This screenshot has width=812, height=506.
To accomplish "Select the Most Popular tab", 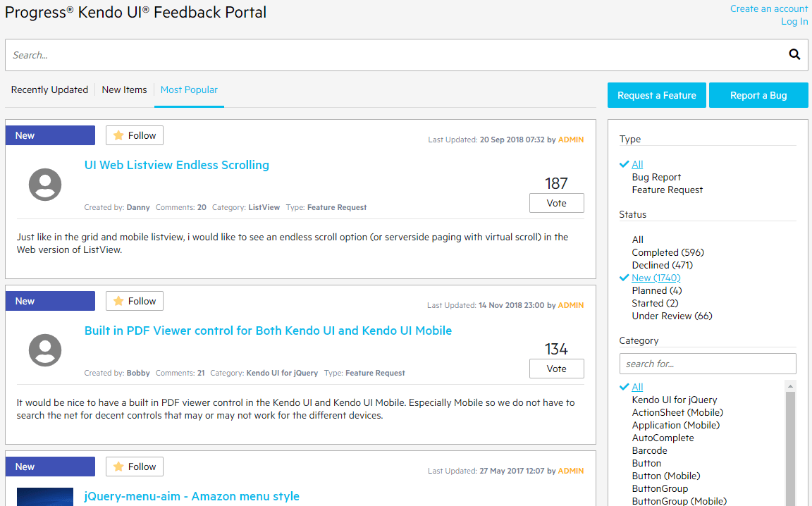I will point(189,90).
